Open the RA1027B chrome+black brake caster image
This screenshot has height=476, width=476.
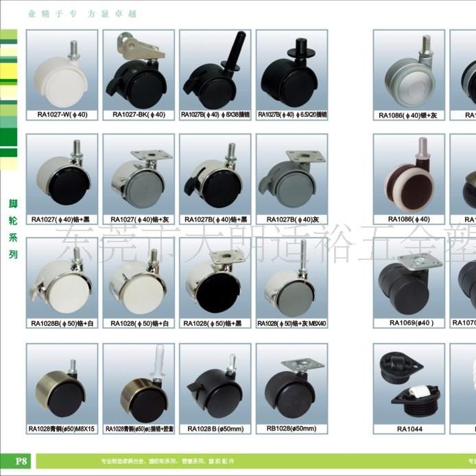coord(215,174)
